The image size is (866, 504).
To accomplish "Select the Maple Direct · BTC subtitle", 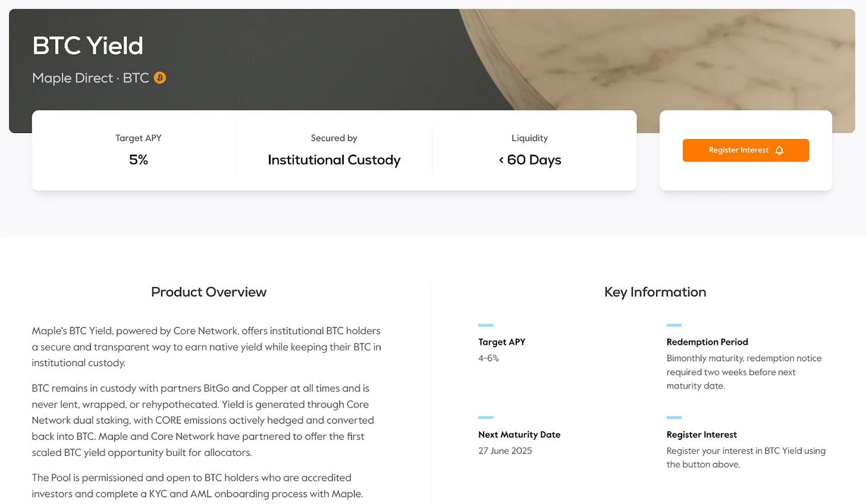I will [x=90, y=78].
